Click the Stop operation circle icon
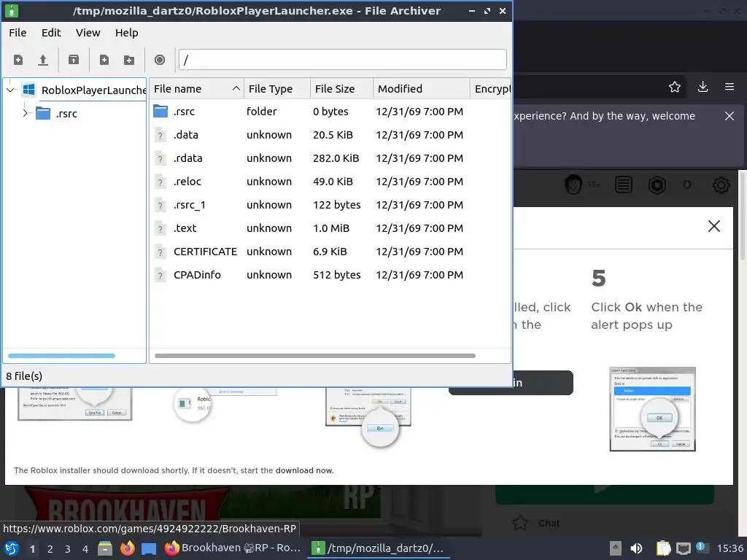 [160, 60]
